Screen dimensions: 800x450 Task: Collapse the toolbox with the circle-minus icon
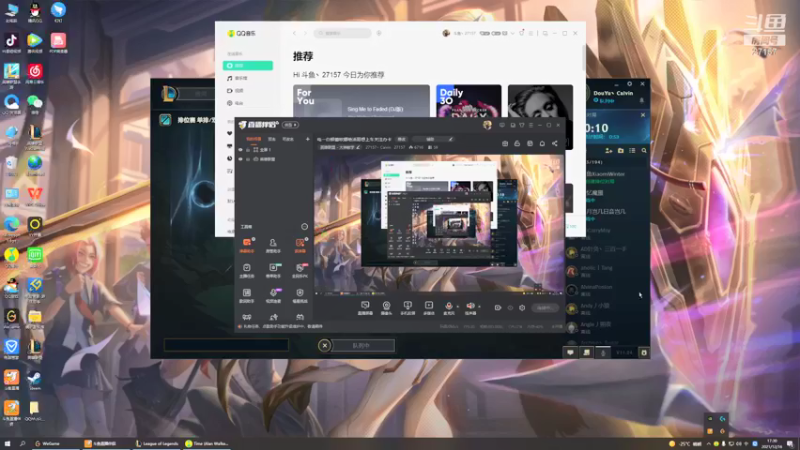tap(305, 227)
